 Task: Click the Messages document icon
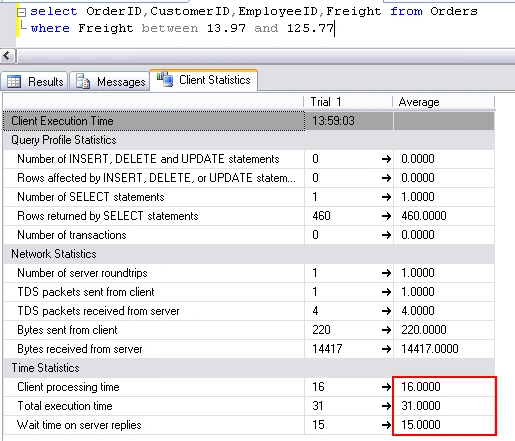tap(83, 81)
